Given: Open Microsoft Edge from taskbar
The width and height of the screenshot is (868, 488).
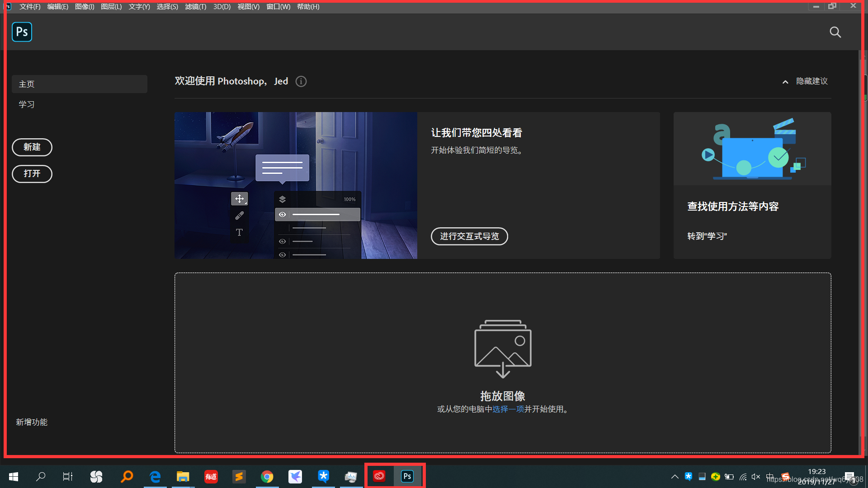Looking at the screenshot, I should pyautogui.click(x=155, y=476).
